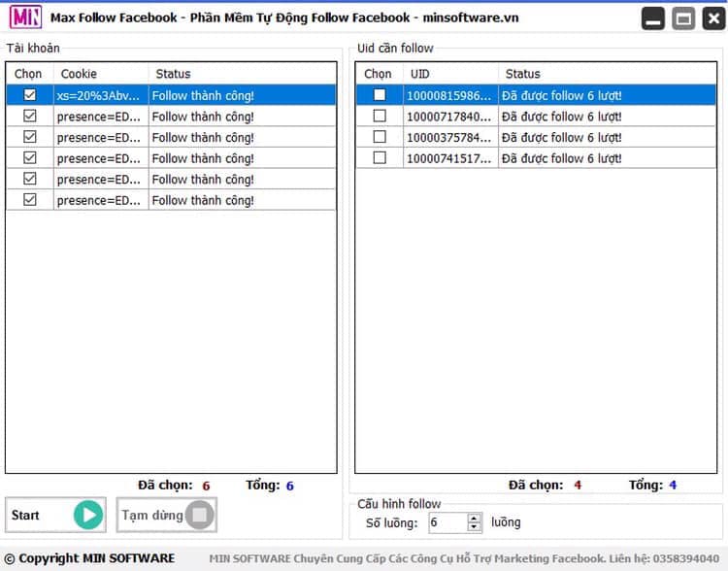
Task: Enable checkbox for UID 10000741517
Action: click(x=380, y=157)
